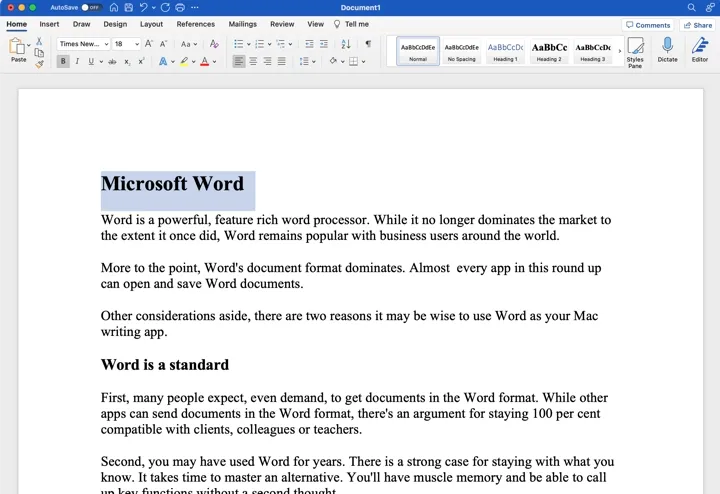This screenshot has height=494, width=720.
Task: Toggle the AutoSave switch
Action: pos(90,7)
